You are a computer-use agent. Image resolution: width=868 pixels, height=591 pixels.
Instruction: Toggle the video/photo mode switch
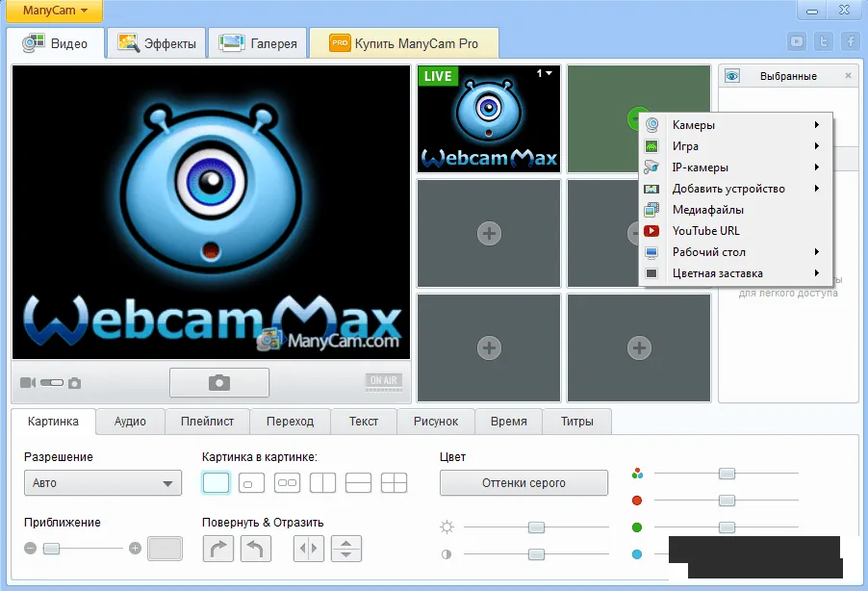[x=51, y=383]
